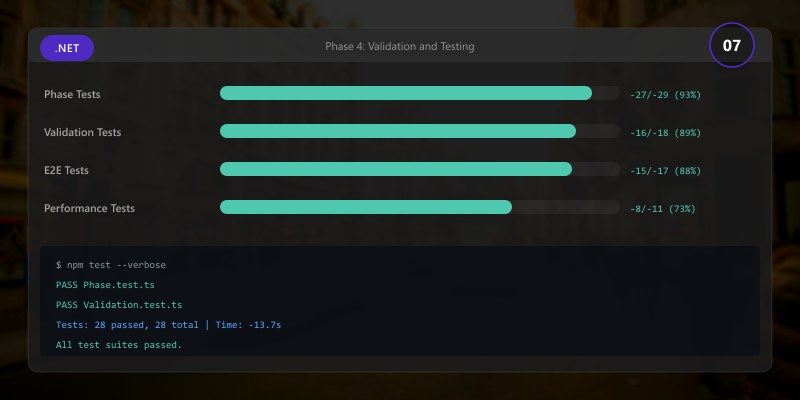
Task: Click the -15/-17 (88%) value
Action: click(665, 171)
